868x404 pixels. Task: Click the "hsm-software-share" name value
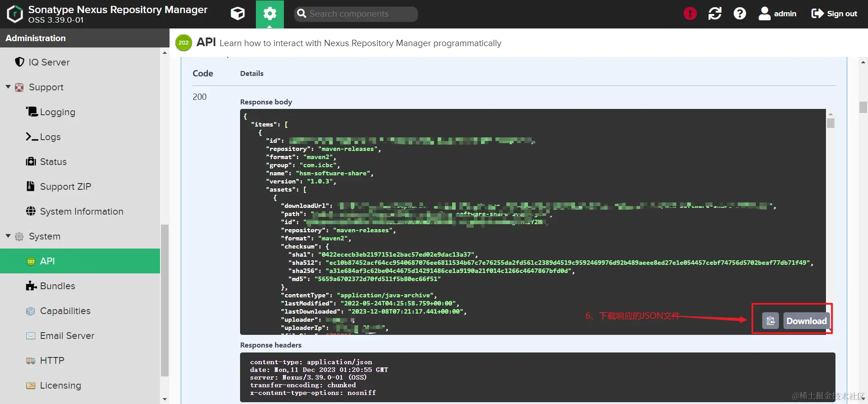[x=333, y=173]
